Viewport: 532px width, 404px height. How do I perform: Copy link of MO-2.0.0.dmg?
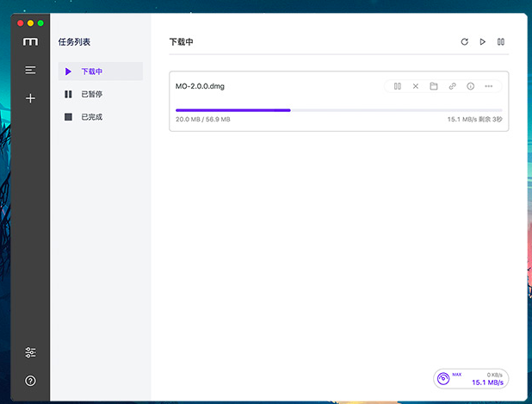click(452, 86)
